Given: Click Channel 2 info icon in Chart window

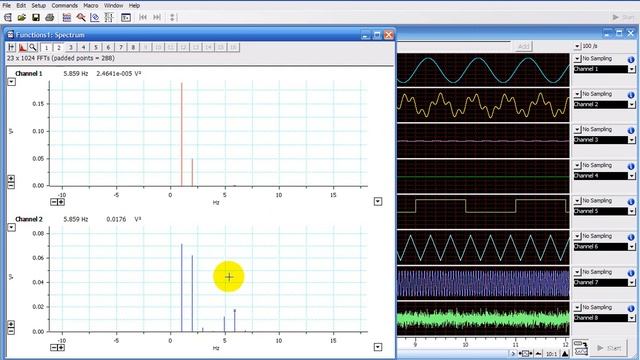Looking at the screenshot, I should coord(631,95).
